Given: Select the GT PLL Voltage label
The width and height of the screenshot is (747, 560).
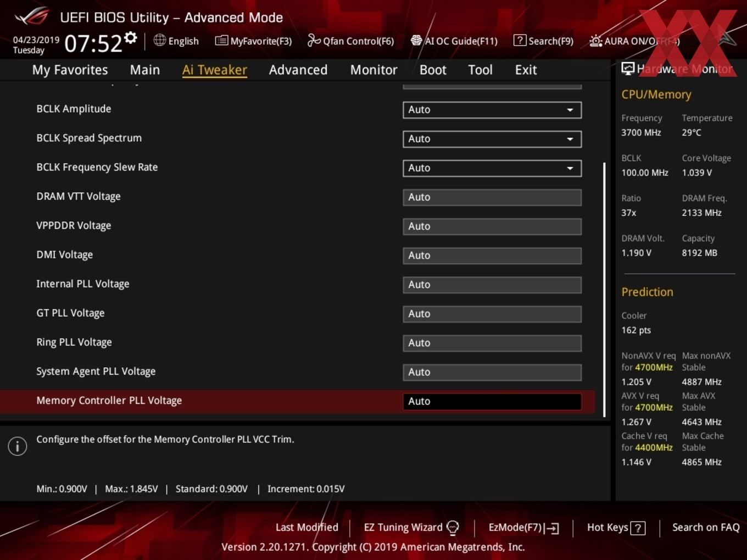Looking at the screenshot, I should [70, 313].
